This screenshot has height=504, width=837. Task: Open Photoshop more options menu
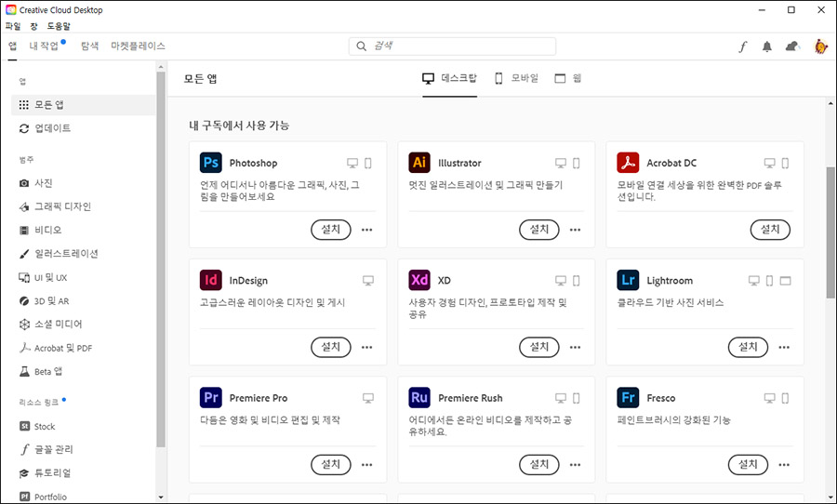pyautogui.click(x=366, y=230)
